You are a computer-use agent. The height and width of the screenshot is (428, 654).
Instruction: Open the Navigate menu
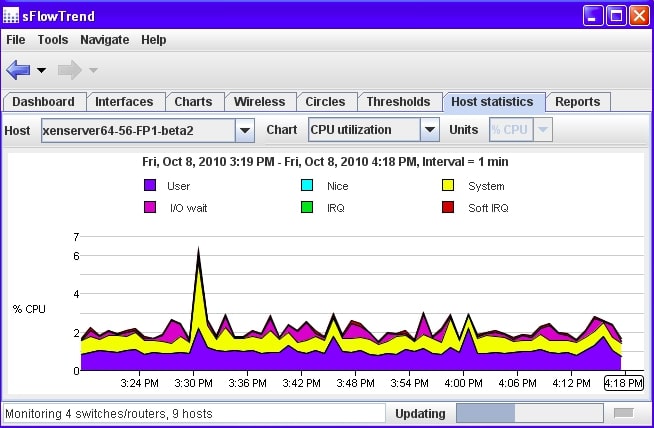[x=105, y=40]
